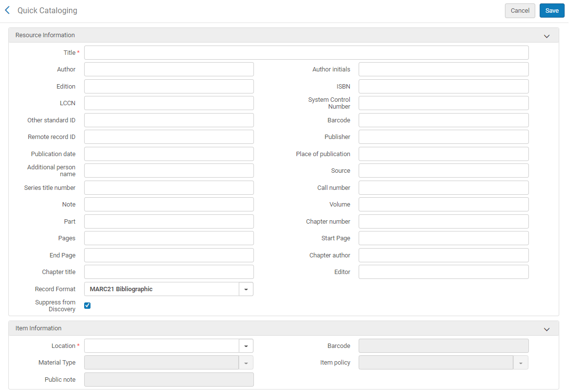Image resolution: width=570 pixels, height=392 pixels.
Task: Focus the Place of publication field
Action: (x=443, y=154)
